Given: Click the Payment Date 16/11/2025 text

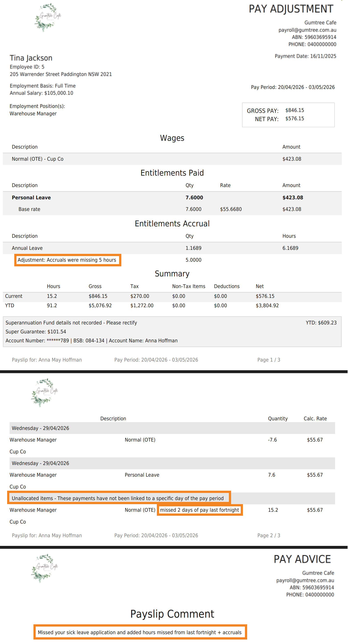Looking at the screenshot, I should coord(306,56).
